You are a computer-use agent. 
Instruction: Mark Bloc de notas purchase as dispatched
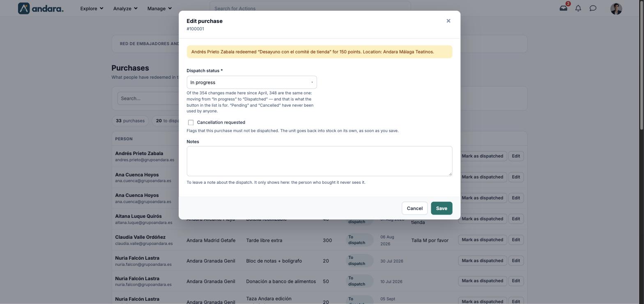(x=482, y=261)
